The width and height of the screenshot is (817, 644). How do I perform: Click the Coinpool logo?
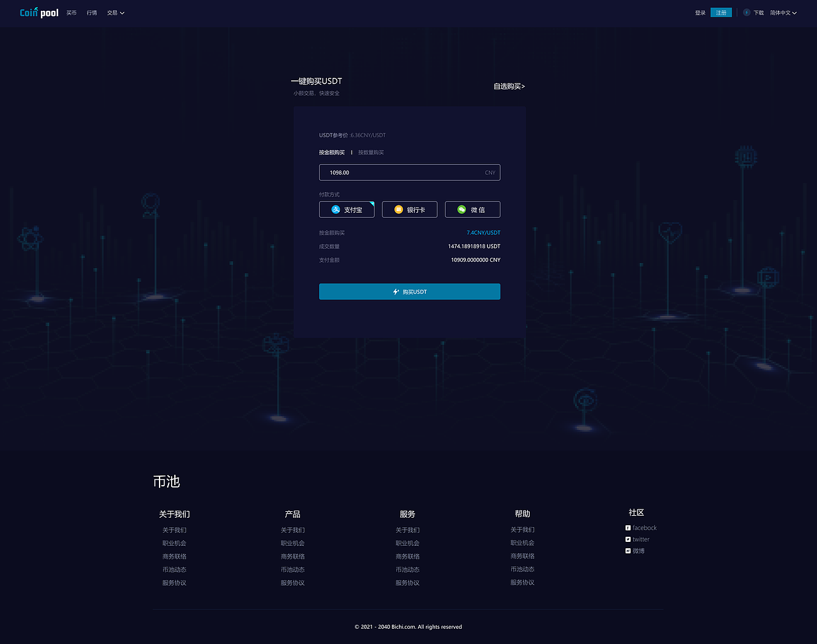[39, 12]
